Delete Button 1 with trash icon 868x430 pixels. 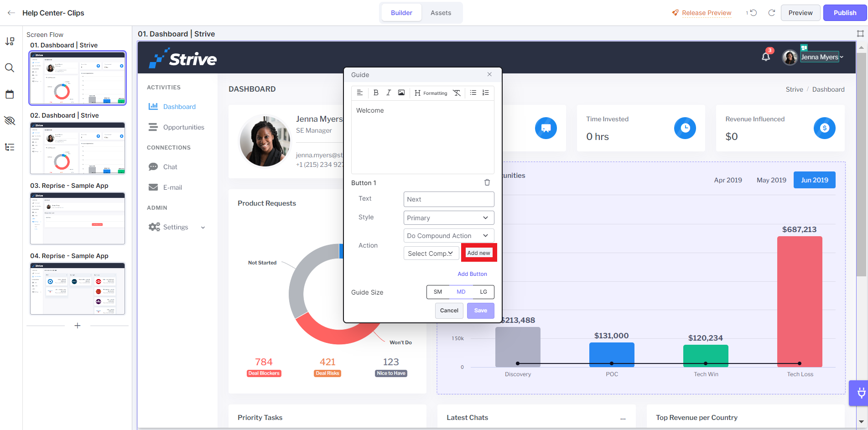(x=487, y=182)
